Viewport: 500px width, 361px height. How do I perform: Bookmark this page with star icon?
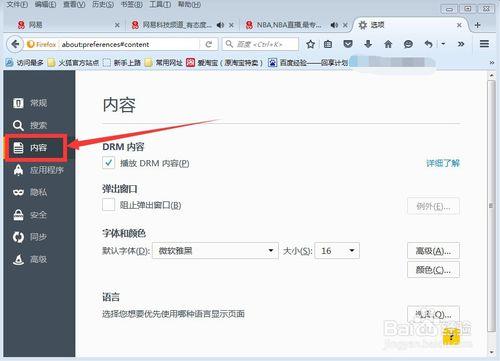(310, 44)
